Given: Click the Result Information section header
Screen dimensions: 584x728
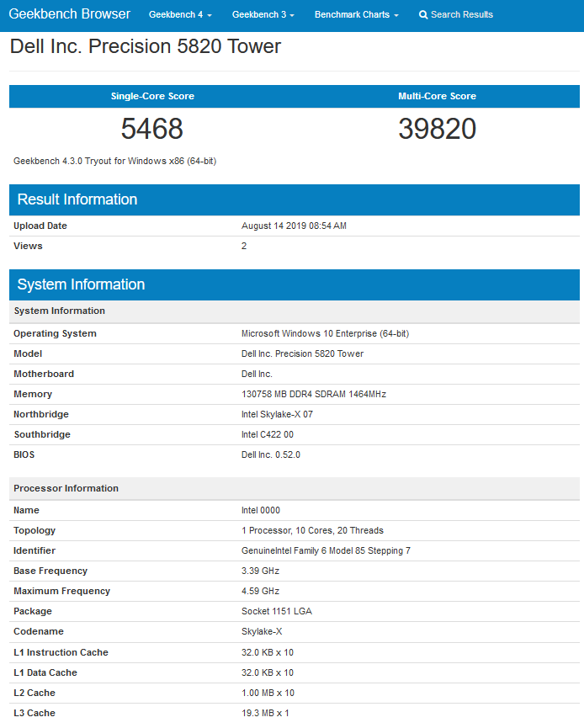Looking at the screenshot, I should pos(295,199).
